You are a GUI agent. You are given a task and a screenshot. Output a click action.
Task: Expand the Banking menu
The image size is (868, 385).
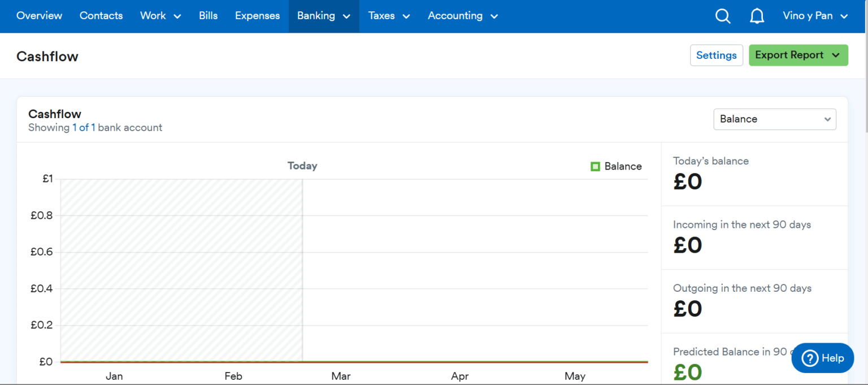(x=324, y=16)
